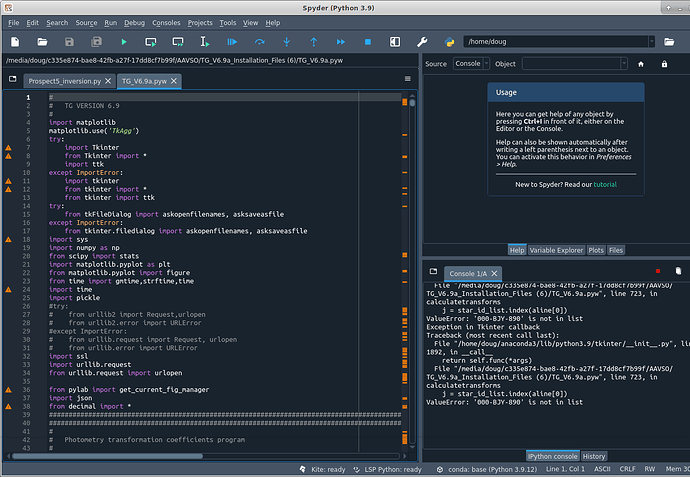This screenshot has height=477, width=690.
Task: Browse for a working directory
Action: pyautogui.click(x=669, y=42)
